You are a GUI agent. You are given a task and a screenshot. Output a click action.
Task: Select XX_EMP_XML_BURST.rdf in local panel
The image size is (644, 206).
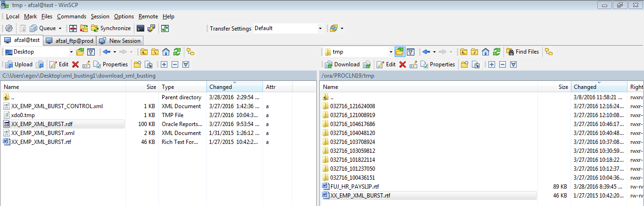coord(64,124)
